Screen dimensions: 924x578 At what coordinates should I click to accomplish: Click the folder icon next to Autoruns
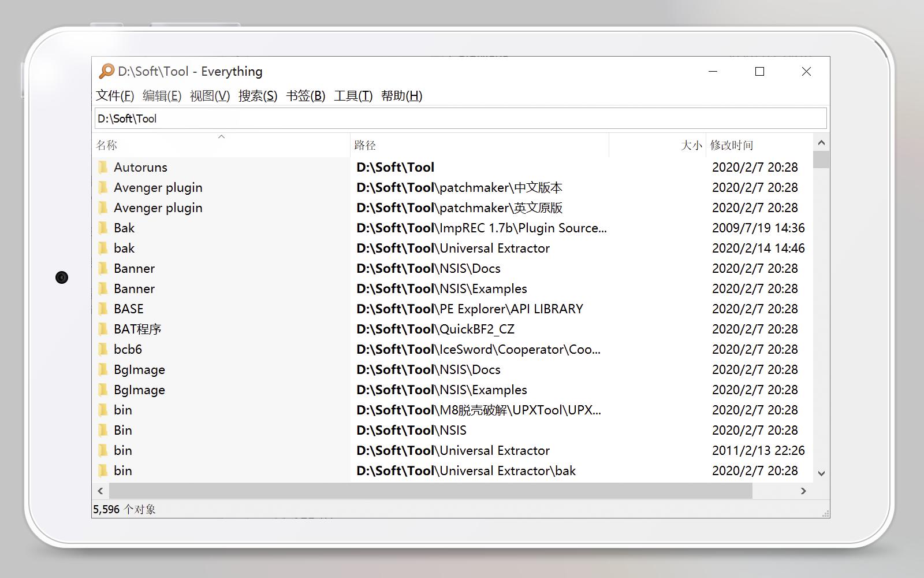(102, 166)
